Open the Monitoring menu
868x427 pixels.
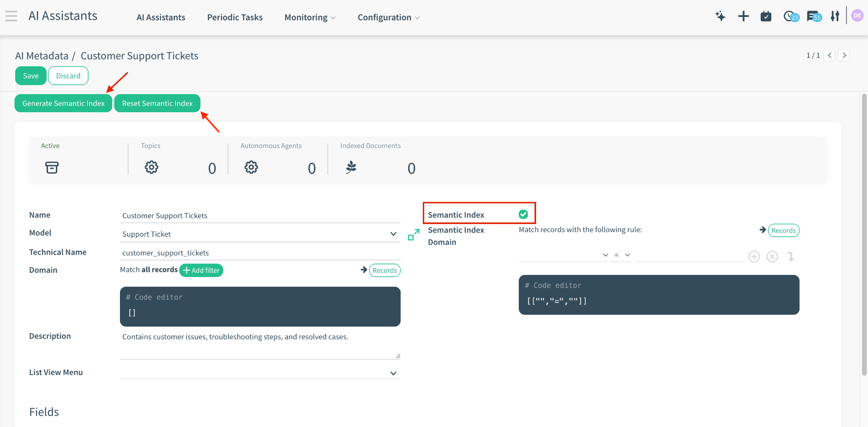pos(309,17)
